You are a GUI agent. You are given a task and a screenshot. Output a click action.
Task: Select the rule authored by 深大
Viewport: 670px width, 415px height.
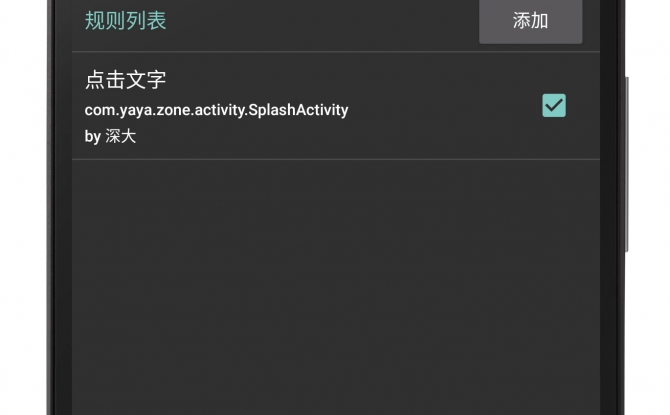coord(336,106)
